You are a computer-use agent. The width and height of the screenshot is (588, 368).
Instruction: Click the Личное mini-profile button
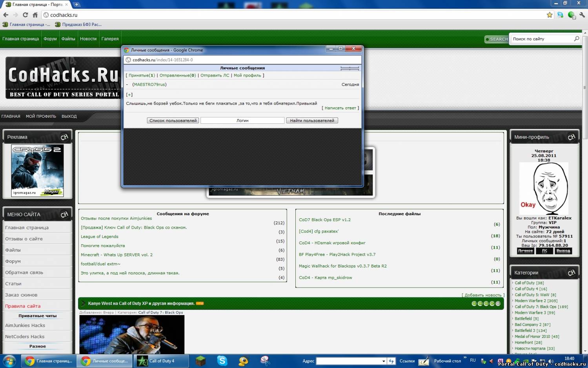point(525,251)
